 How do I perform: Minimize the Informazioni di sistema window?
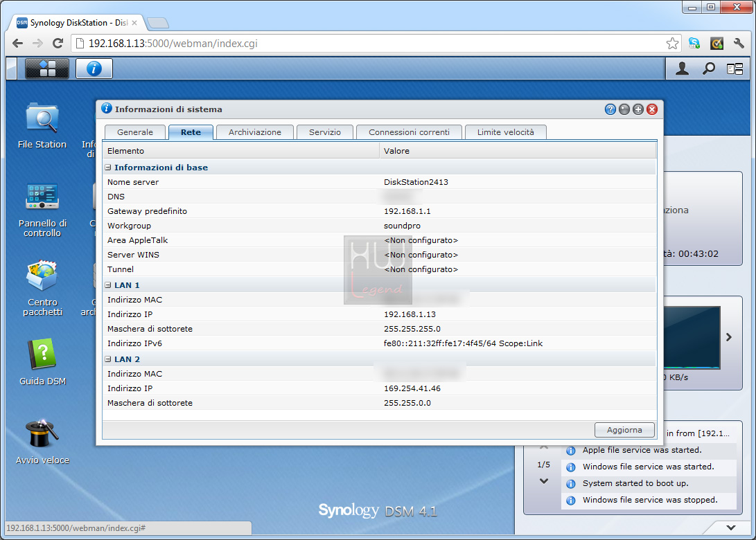624,109
